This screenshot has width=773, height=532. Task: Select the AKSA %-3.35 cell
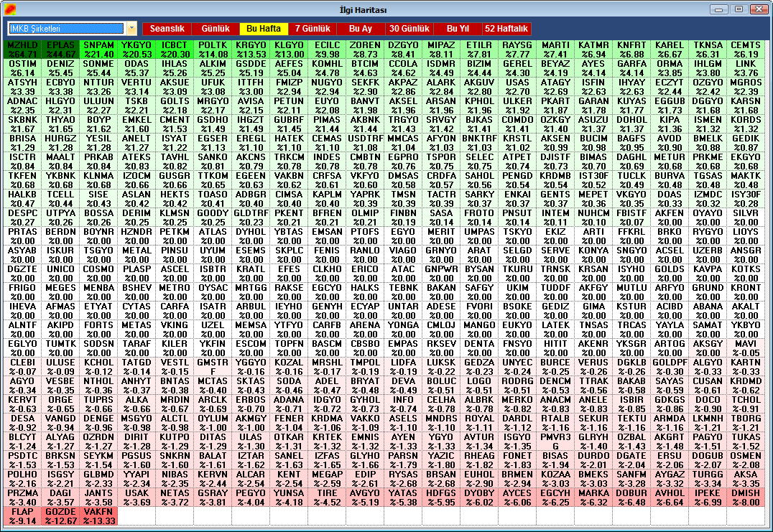(x=746, y=480)
